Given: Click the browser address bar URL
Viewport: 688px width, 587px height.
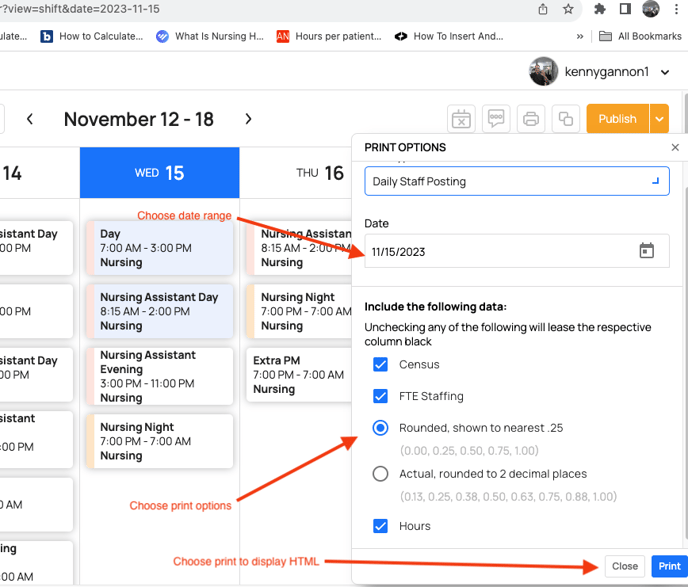Looking at the screenshot, I should 80,9.
